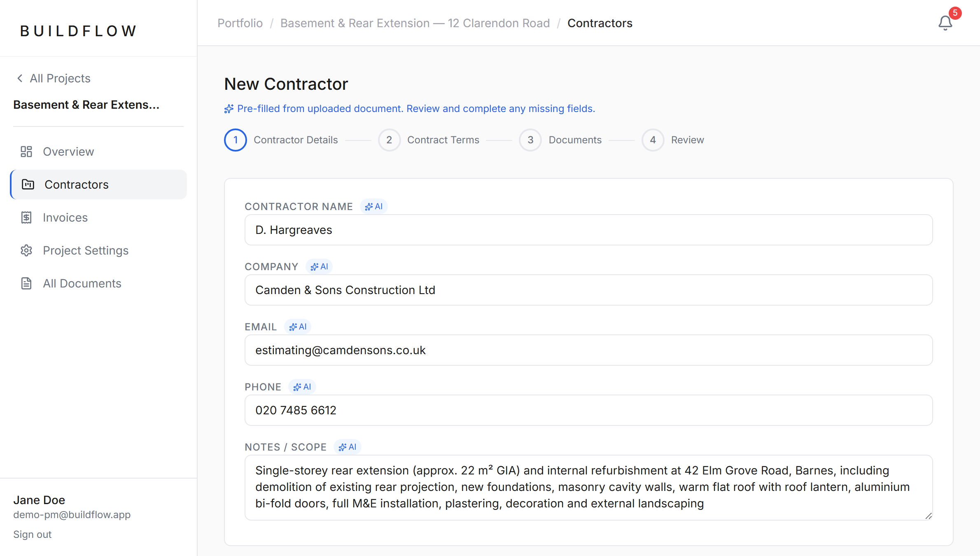Click the BUILDFLOW logo
Image resolution: width=980 pixels, height=556 pixels.
(78, 31)
